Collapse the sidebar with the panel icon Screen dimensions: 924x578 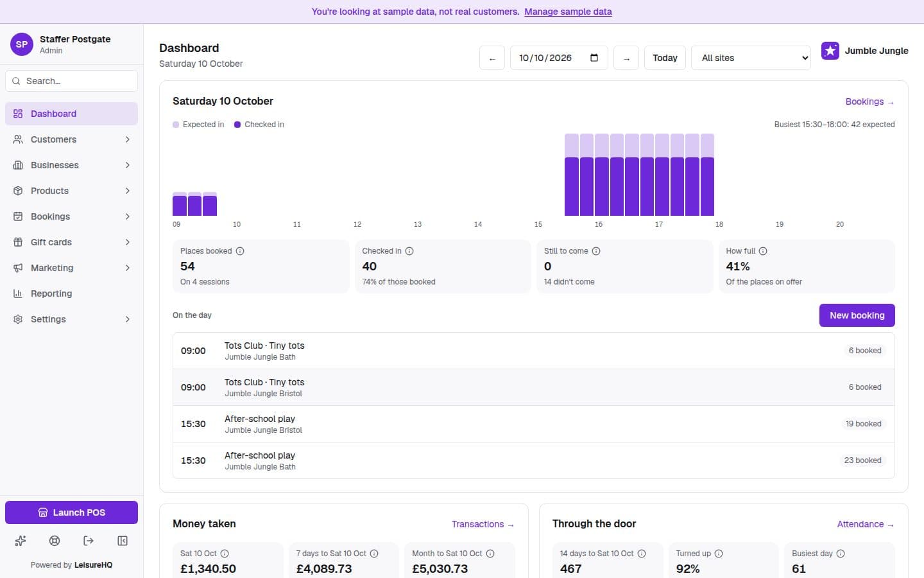click(123, 541)
